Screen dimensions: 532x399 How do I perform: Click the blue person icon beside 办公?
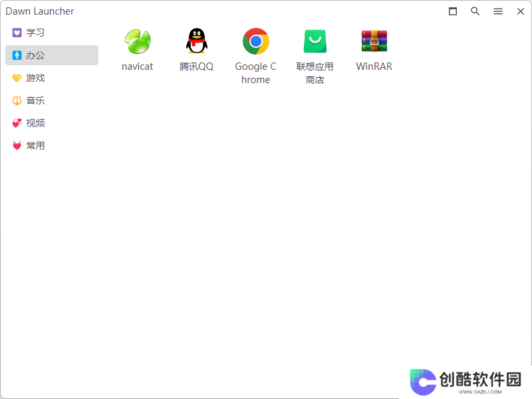[x=17, y=55]
